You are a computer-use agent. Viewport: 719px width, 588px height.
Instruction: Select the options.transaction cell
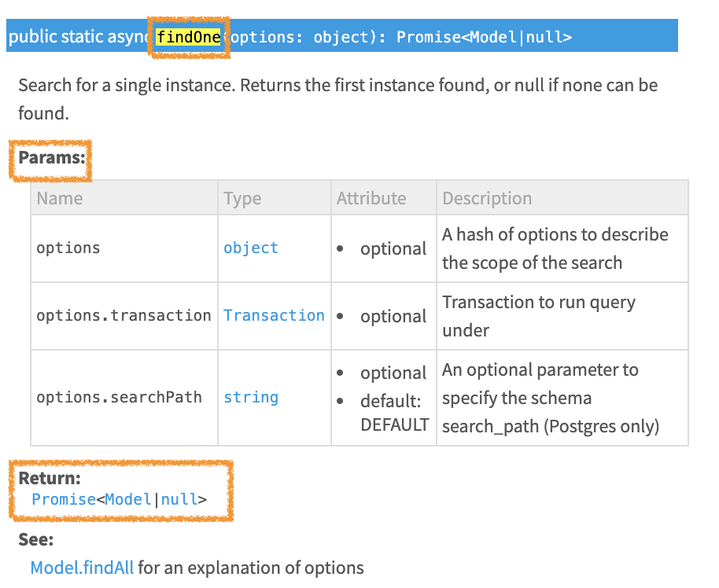[x=124, y=316]
